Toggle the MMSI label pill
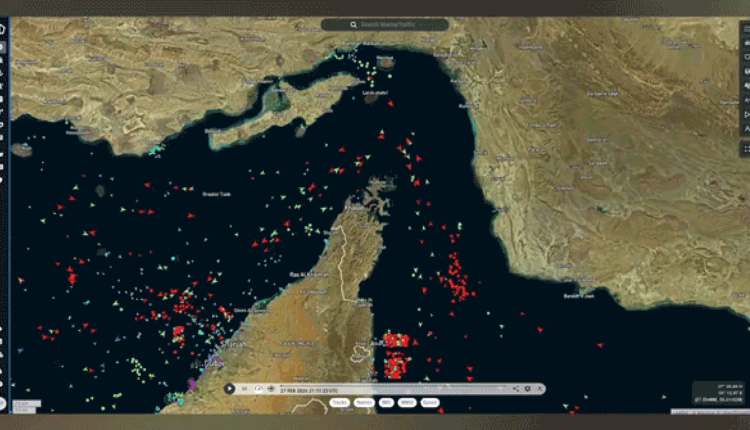 407,403
